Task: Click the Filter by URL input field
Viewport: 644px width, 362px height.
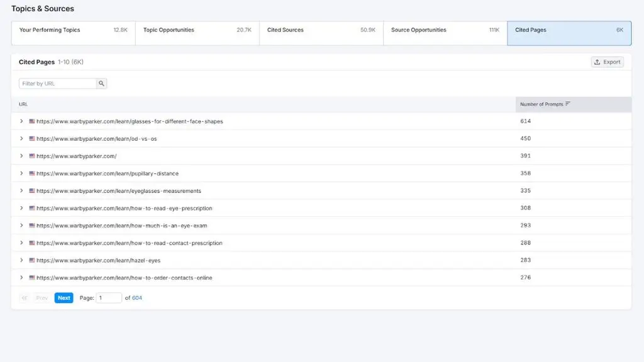Action: point(58,84)
